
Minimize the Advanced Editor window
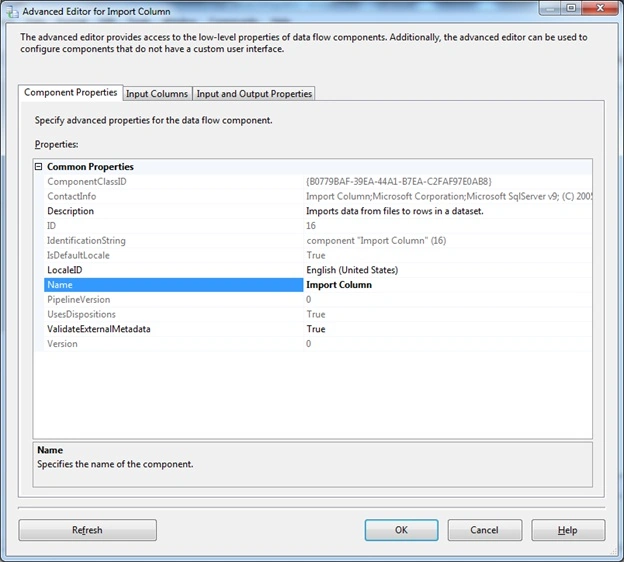pyautogui.click(x=550, y=8)
